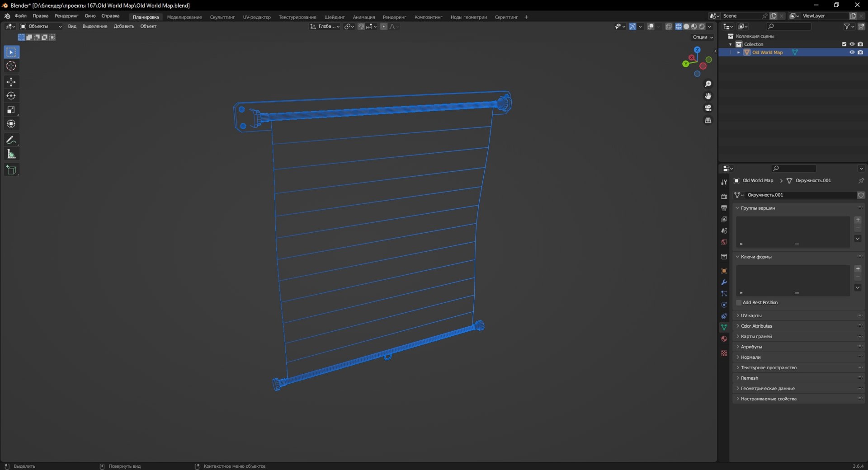Enable Add Rest Position checkbox
The image size is (868, 470).
click(x=739, y=303)
